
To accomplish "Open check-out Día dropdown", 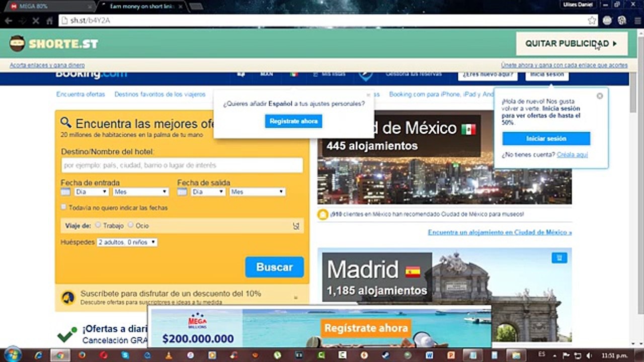I will click(208, 192).
